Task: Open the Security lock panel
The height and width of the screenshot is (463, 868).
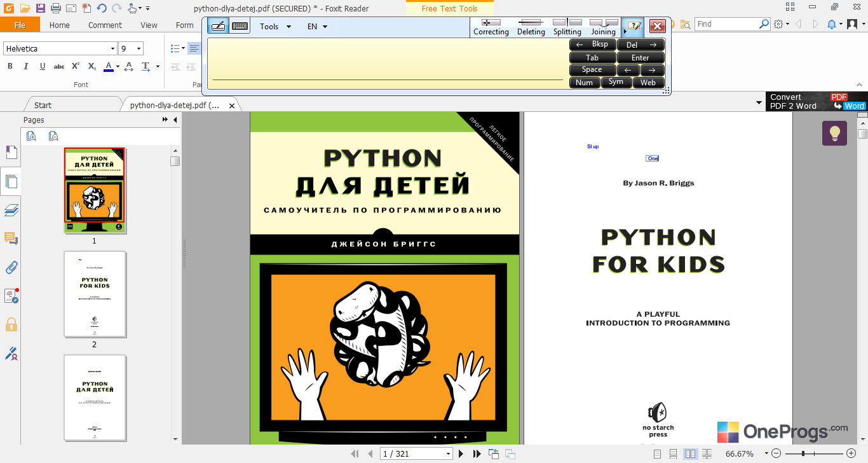Action: [11, 325]
